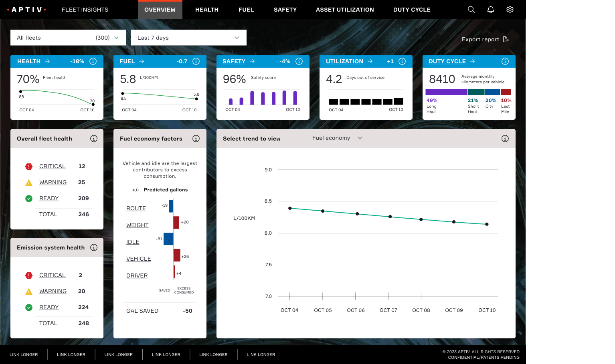
Task: View info for Emission system health
Action: 94,247
